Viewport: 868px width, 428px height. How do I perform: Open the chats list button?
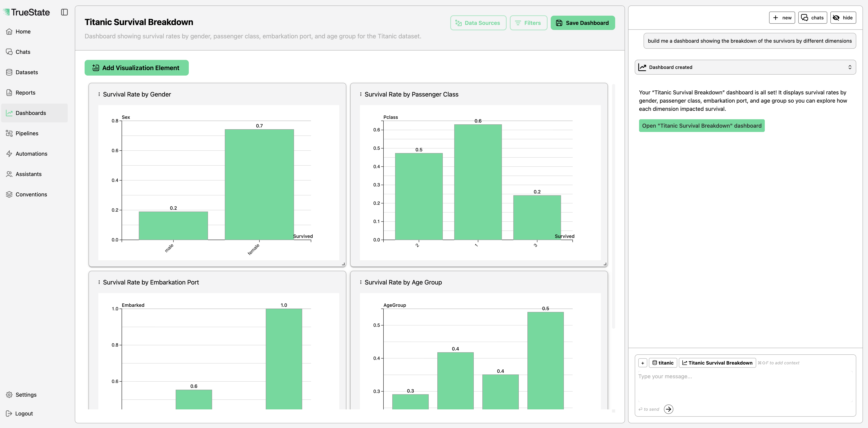tap(812, 17)
